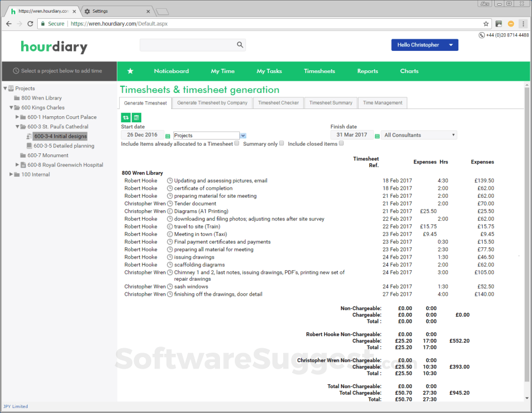Open the Reports menu item

pos(367,71)
